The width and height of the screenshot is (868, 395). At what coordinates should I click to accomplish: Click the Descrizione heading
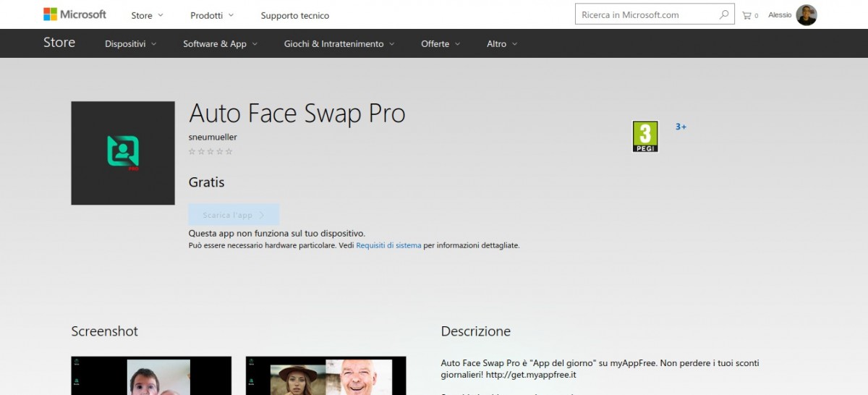[476, 331]
